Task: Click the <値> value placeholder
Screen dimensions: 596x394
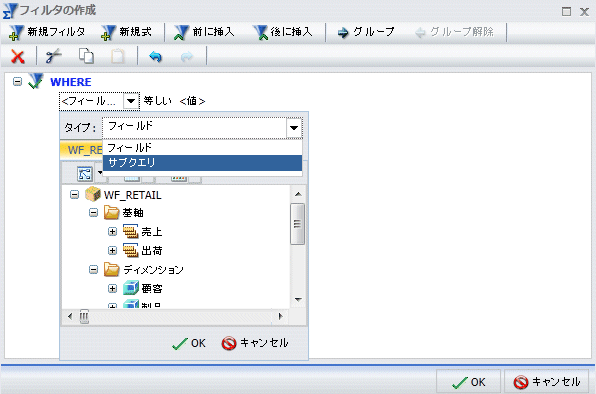Action: point(192,101)
